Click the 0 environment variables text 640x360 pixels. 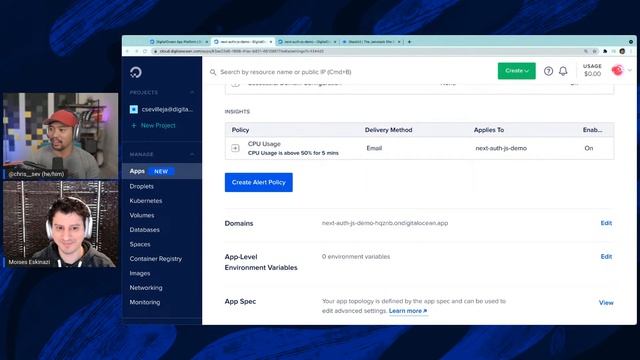point(356,257)
